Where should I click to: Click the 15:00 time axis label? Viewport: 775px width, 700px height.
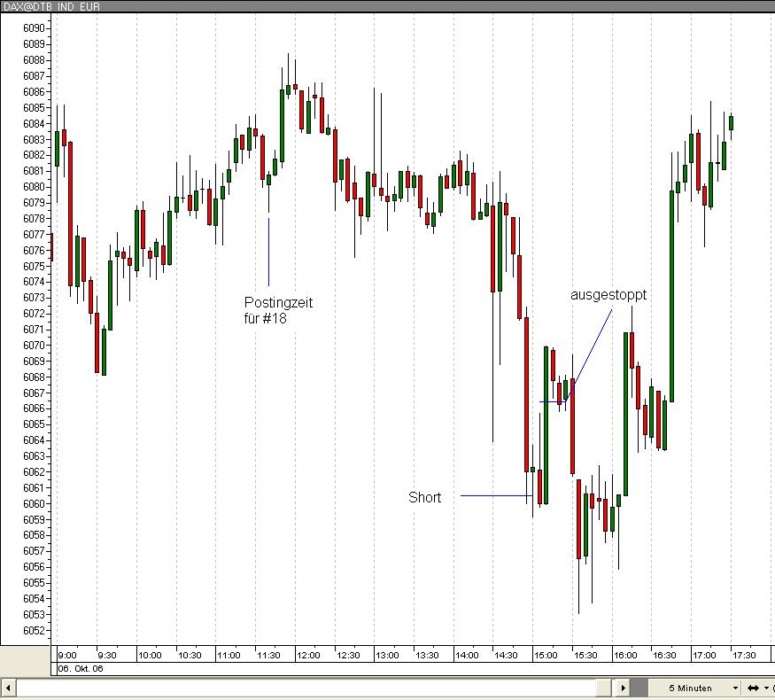coord(546,655)
